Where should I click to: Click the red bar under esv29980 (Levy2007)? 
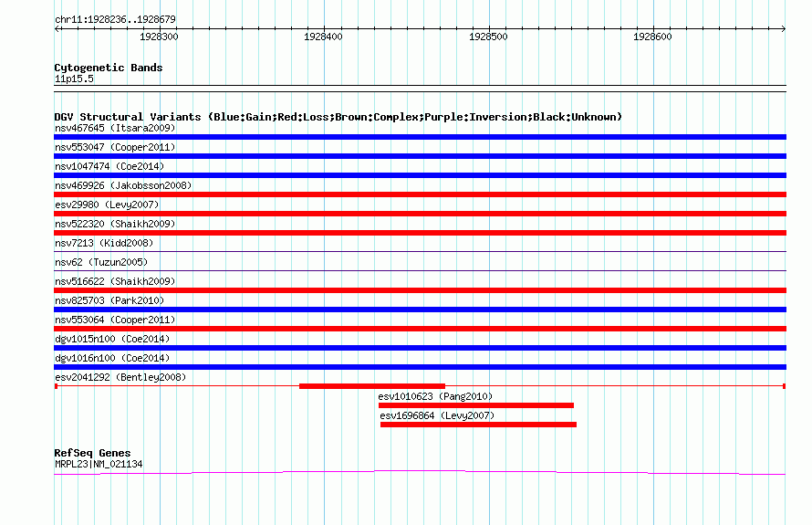click(x=420, y=214)
